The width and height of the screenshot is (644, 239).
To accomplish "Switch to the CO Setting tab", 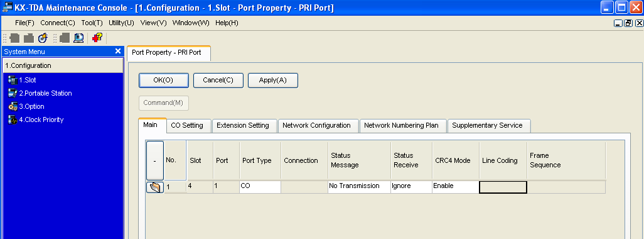I will point(187,125).
